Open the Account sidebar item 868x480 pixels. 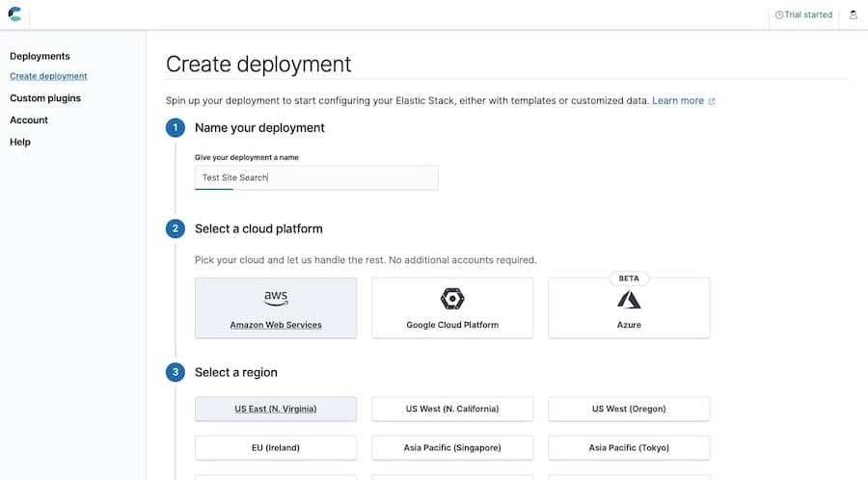click(x=29, y=120)
